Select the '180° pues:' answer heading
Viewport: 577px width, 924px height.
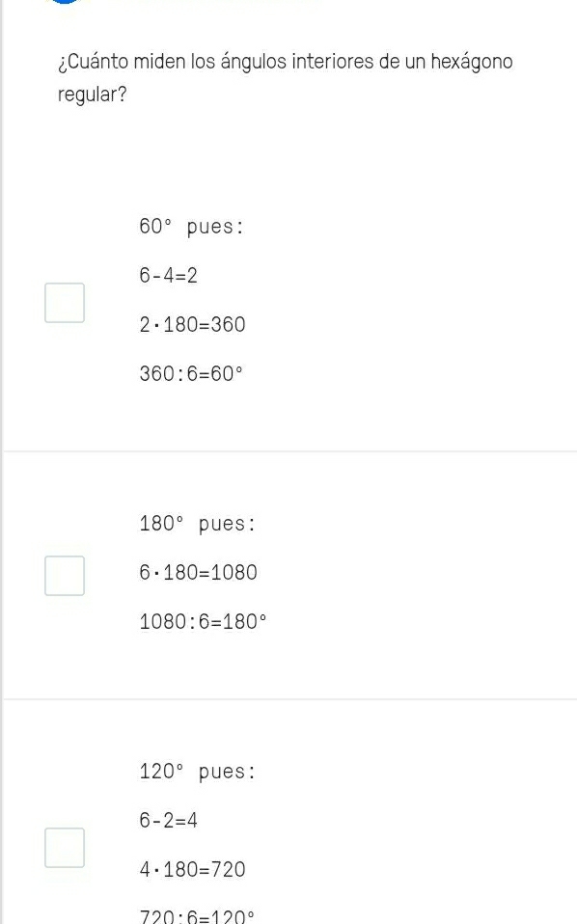[197, 524]
